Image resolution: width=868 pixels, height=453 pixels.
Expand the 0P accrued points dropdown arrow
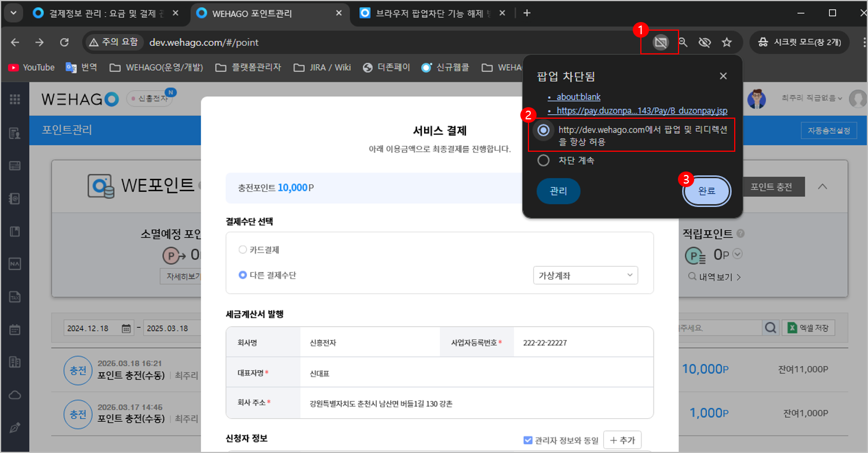pos(738,254)
